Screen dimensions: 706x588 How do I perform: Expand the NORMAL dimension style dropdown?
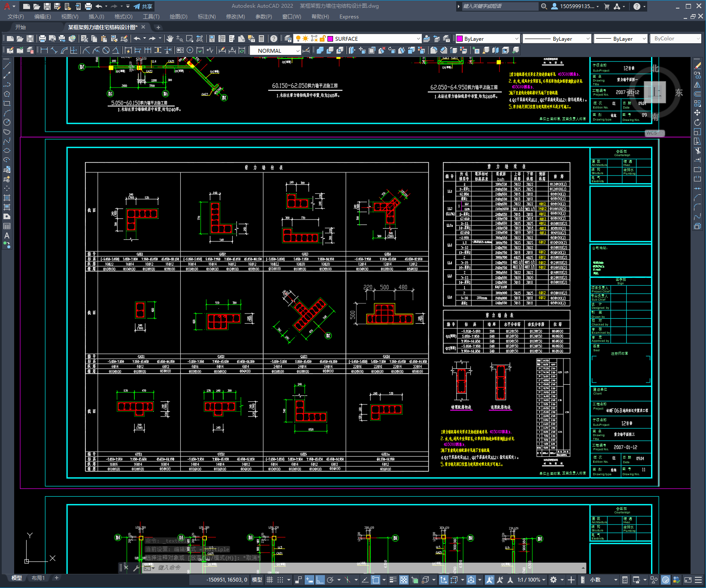tap(276, 51)
